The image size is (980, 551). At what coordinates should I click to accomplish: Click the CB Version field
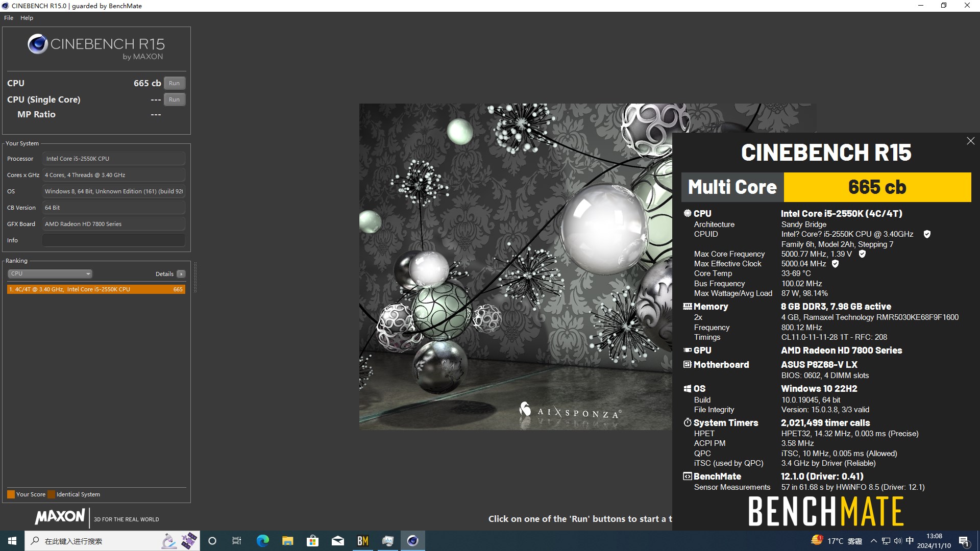(113, 208)
